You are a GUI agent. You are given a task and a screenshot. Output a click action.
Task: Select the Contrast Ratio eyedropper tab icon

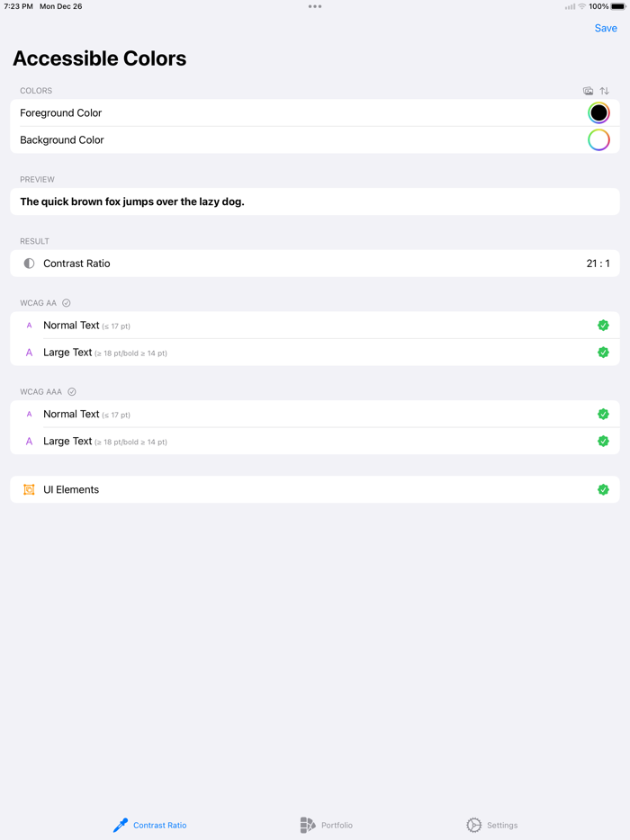[121, 825]
